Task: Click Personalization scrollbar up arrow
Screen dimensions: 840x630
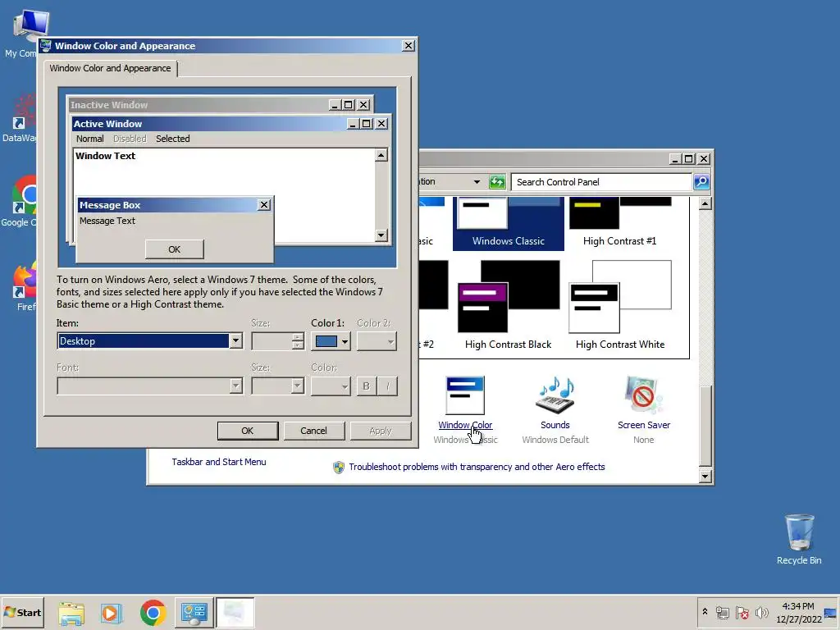Action: [705, 203]
